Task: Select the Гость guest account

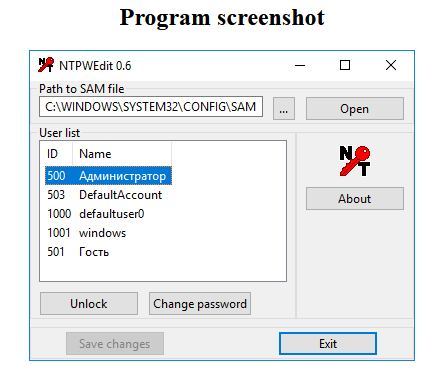Action: [108, 252]
